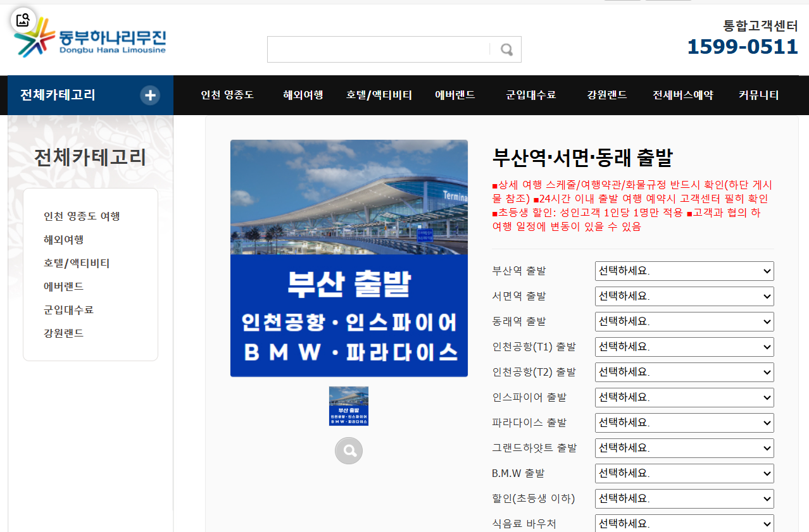Screen dimensions: 809x532
Task: Open 해외여행 in top navigation
Action: pyautogui.click(x=303, y=95)
